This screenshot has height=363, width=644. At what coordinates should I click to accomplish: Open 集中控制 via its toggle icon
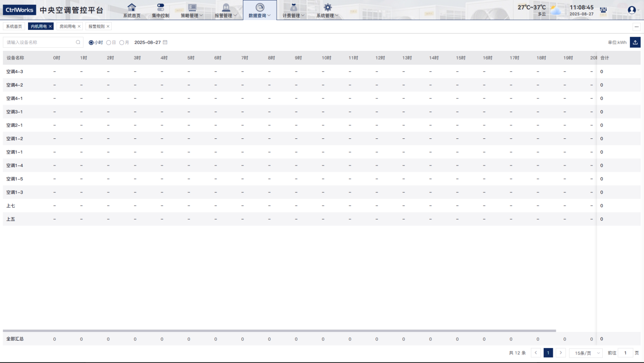pos(160,7)
